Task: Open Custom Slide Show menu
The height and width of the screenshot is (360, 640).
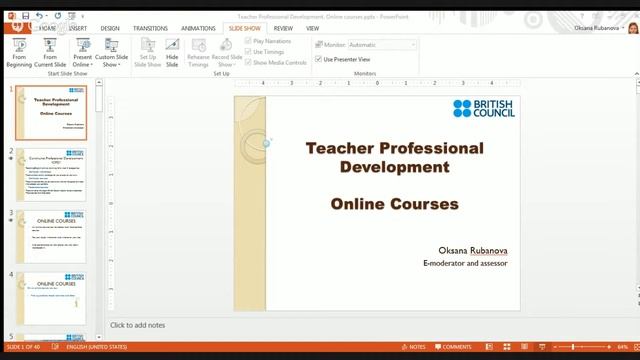Action: pyautogui.click(x=111, y=53)
